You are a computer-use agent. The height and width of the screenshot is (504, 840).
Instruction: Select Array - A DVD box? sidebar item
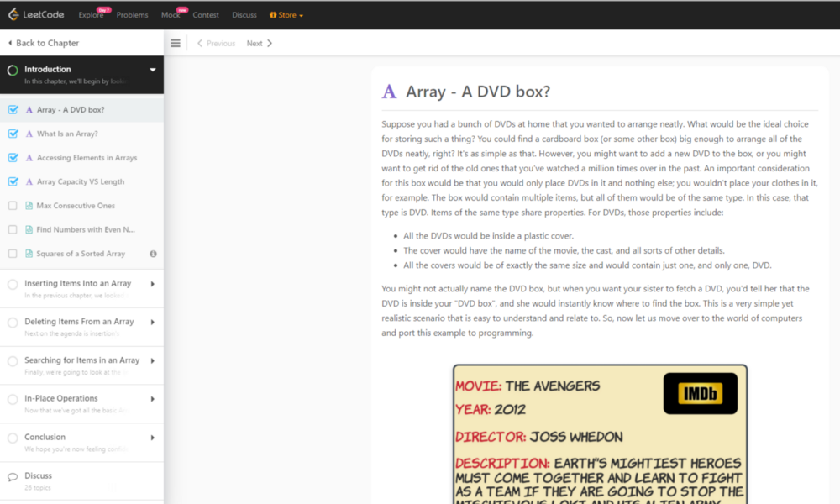tap(82, 110)
